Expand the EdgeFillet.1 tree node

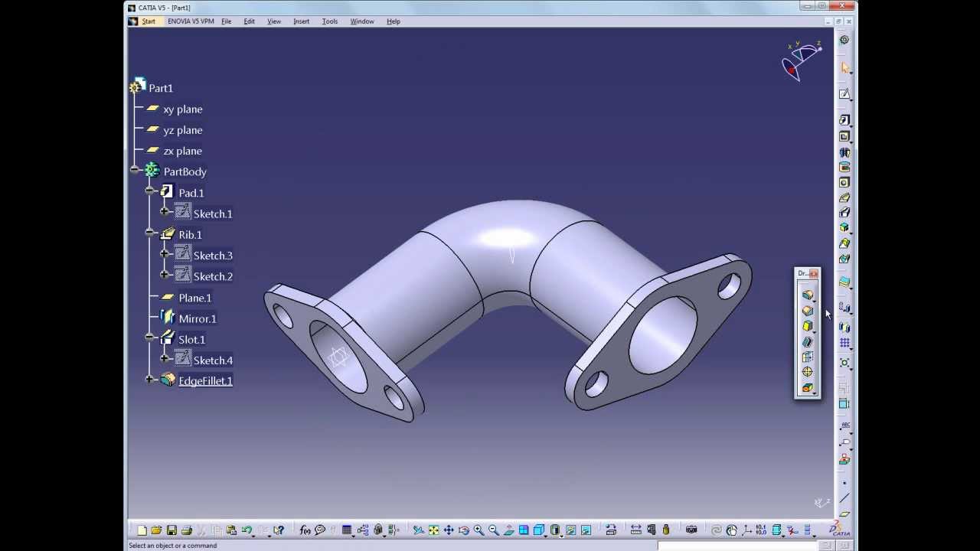[x=150, y=379]
